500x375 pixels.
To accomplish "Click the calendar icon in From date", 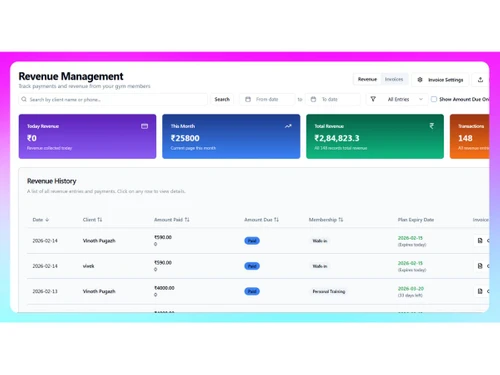I will 248,99.
